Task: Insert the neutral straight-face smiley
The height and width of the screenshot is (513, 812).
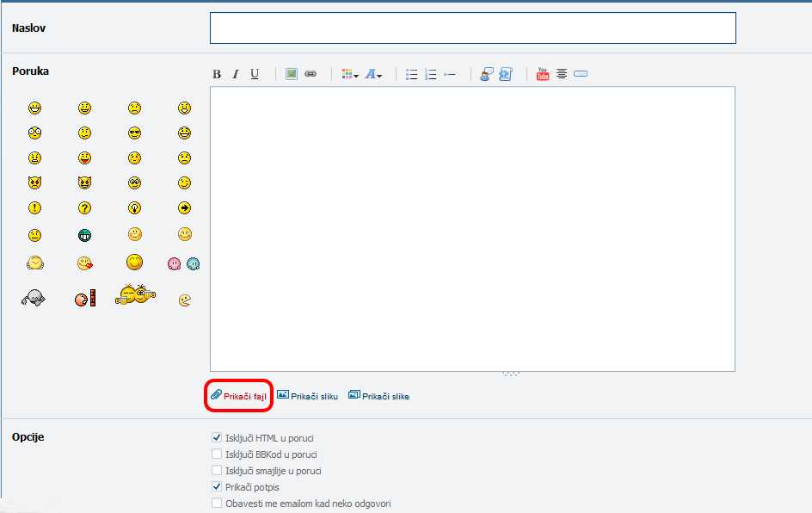Action: [x=34, y=235]
